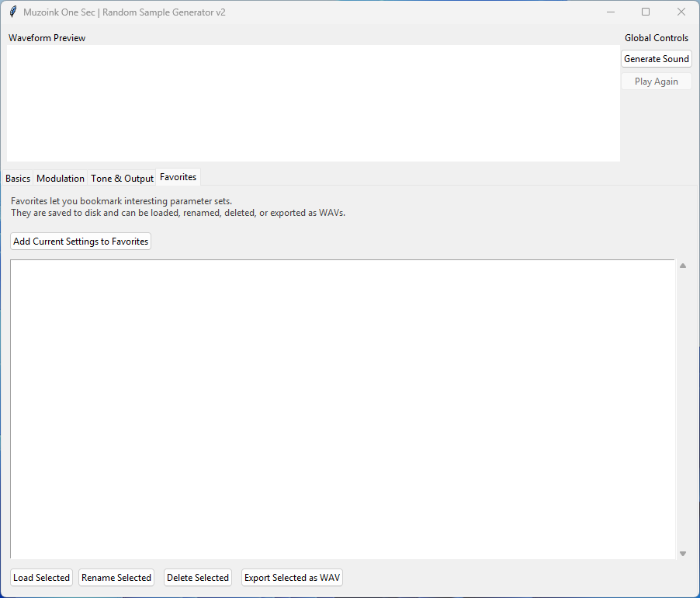Image resolution: width=700 pixels, height=598 pixels.
Task: Add Current Settings to Favorites
Action: [81, 242]
